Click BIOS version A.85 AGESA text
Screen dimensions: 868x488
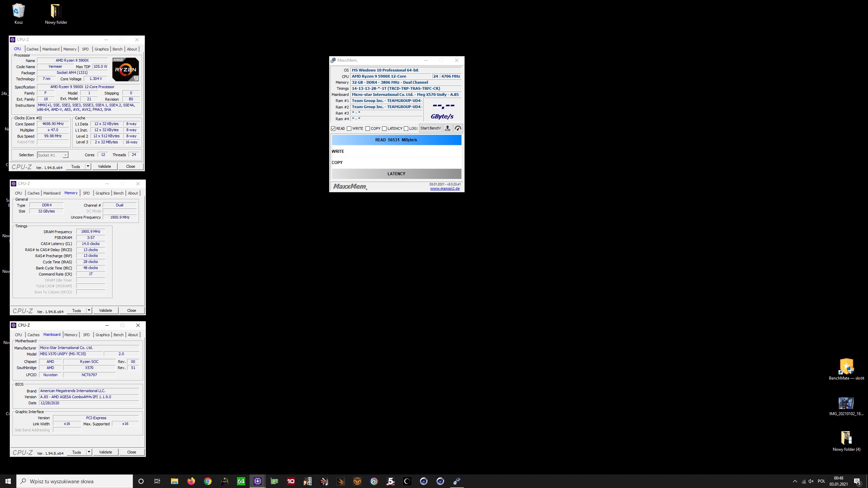89,397
